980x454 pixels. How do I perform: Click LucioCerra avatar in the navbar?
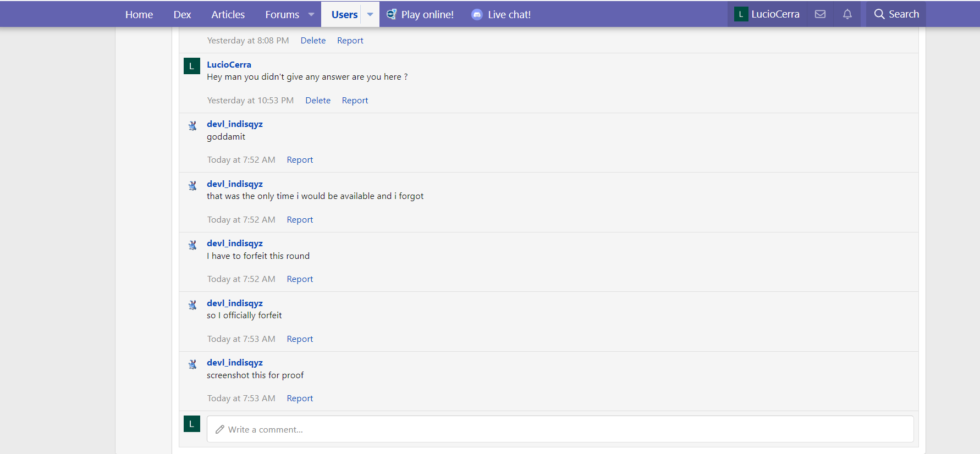pos(741,14)
